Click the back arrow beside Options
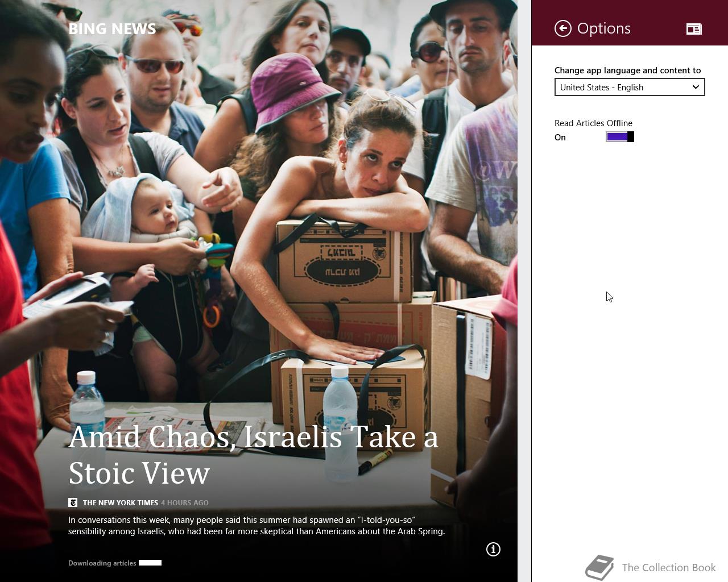 coord(563,28)
